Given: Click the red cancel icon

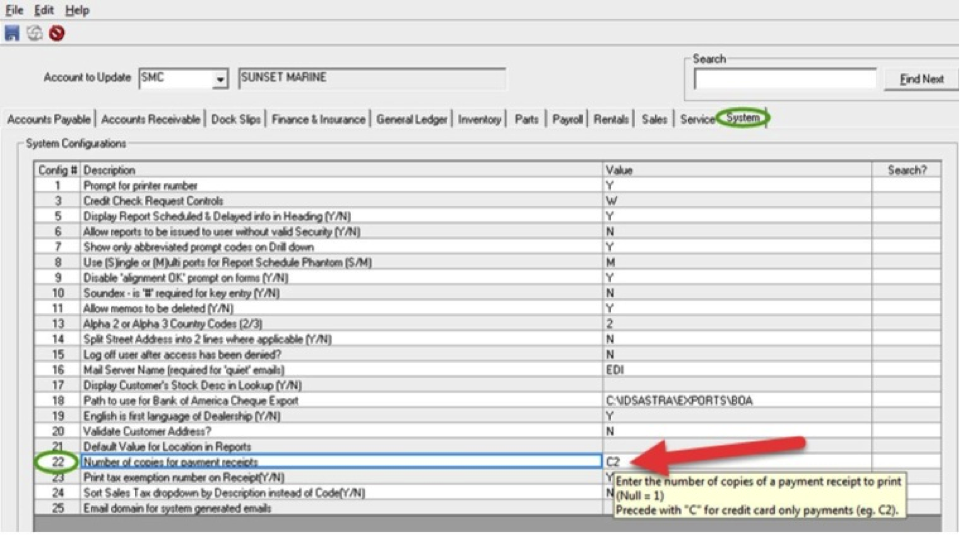Looking at the screenshot, I should click(x=57, y=33).
